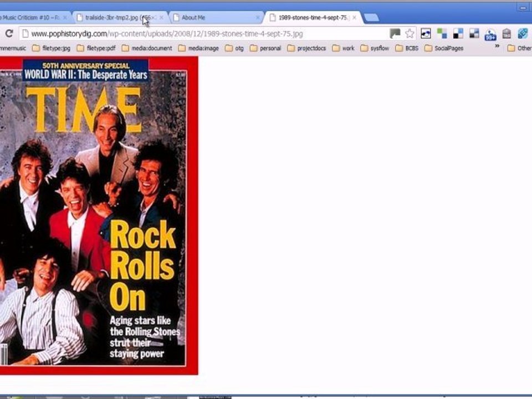Open the filetype:pdf bookmark folder
Viewport: 532px width, 399px height.
coord(96,48)
